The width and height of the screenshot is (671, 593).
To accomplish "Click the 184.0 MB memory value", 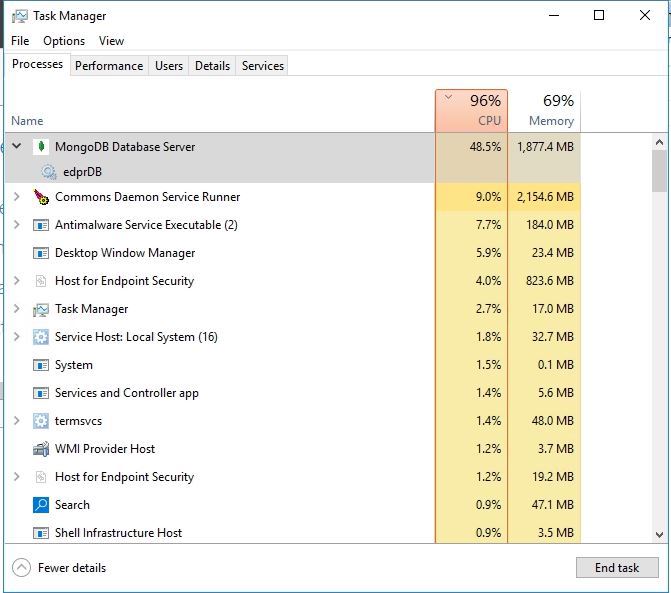I will click(550, 225).
